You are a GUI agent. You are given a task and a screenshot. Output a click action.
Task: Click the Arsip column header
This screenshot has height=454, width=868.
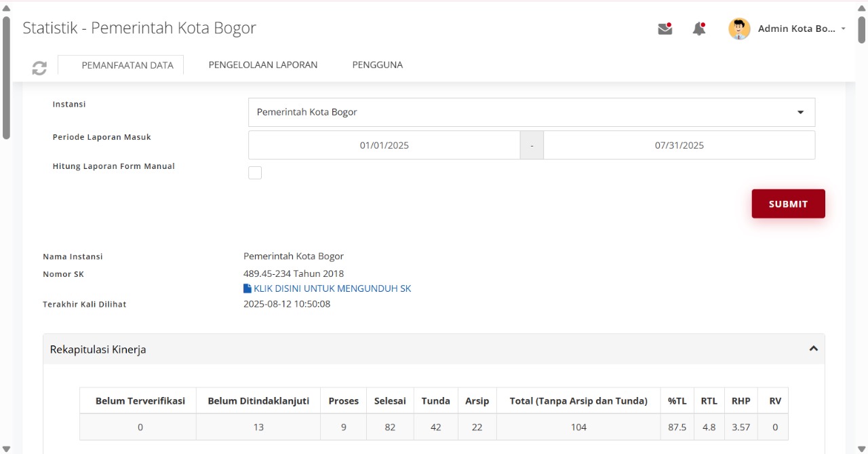pos(477,400)
